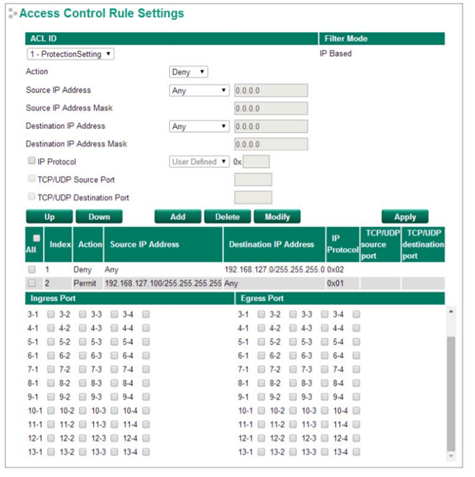Screen dimensions: 475x477
Task: Open the ACL ID ProtectionSetting dropdown
Action: click(x=70, y=54)
